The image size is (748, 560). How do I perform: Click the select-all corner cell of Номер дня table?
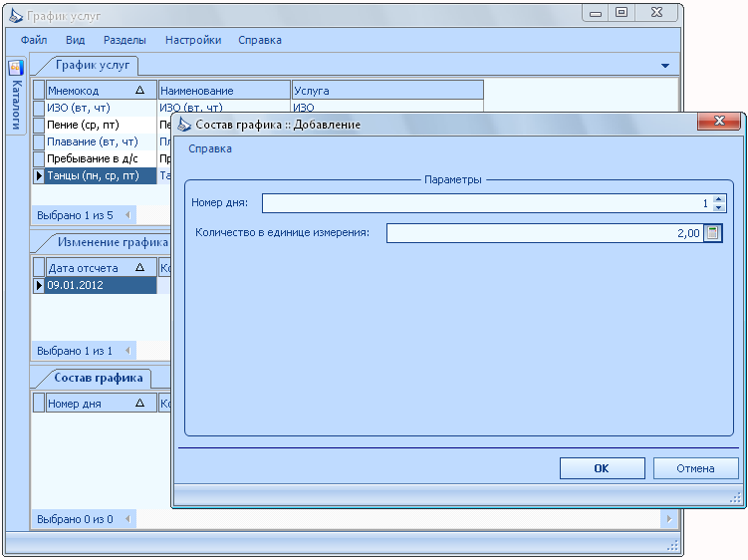(39, 404)
